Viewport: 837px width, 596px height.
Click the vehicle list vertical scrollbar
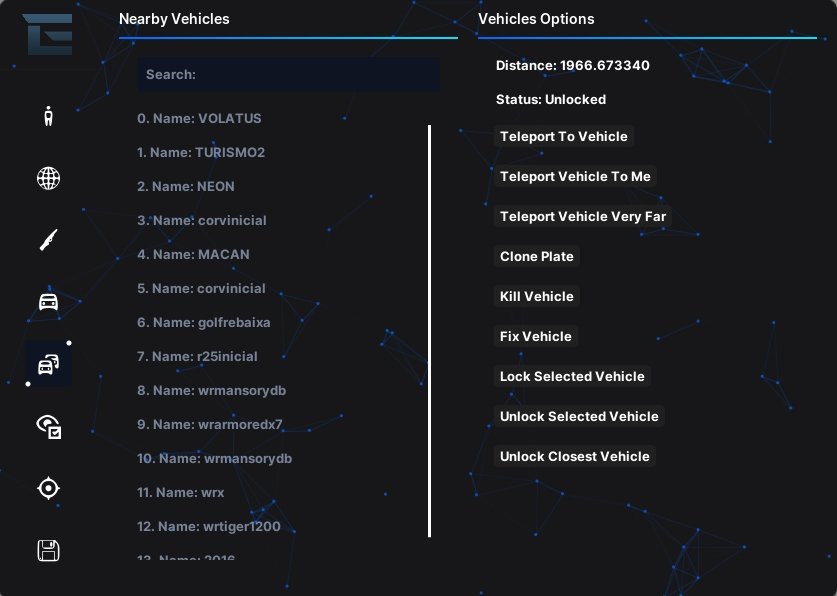click(x=429, y=331)
